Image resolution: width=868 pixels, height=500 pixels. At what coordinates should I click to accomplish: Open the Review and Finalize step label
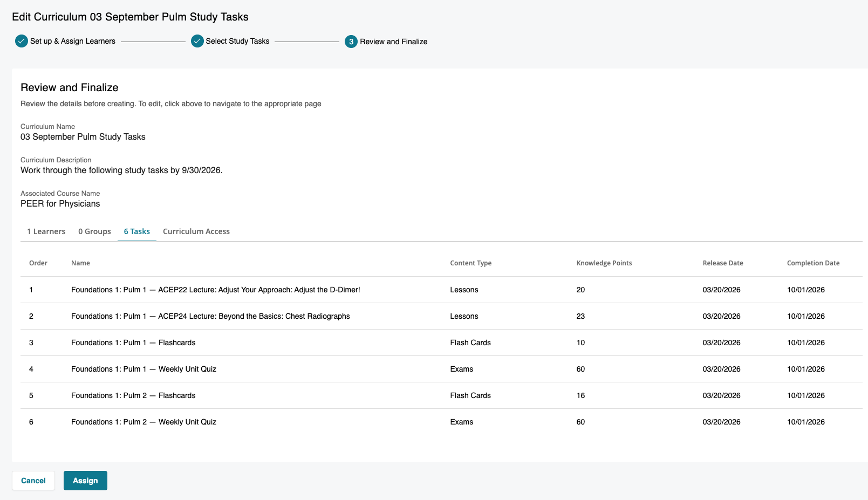tap(393, 42)
